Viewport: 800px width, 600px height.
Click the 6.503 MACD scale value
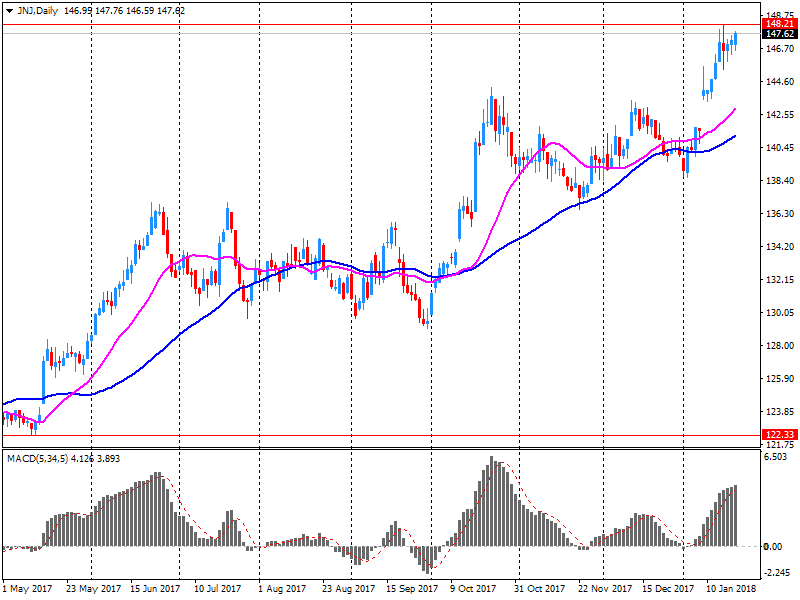(776, 458)
